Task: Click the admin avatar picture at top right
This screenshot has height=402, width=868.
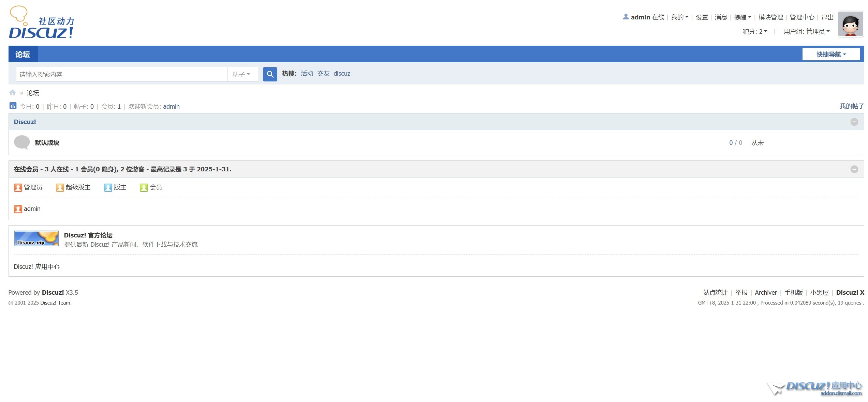Action: tap(851, 24)
